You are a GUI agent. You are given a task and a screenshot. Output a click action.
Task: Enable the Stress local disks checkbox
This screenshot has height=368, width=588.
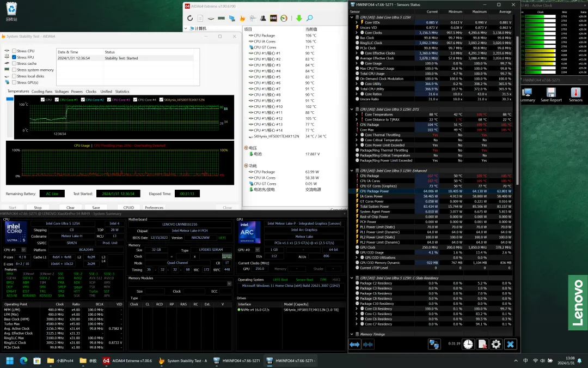tap(14, 76)
